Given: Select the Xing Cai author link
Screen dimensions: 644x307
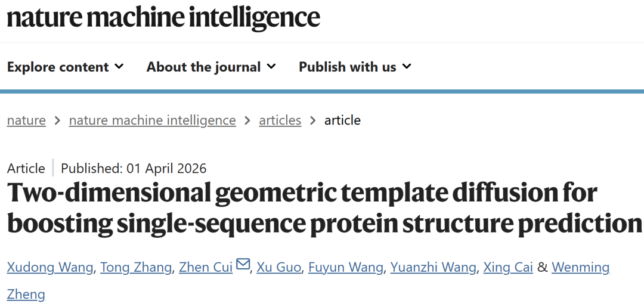Looking at the screenshot, I should coord(508,268).
